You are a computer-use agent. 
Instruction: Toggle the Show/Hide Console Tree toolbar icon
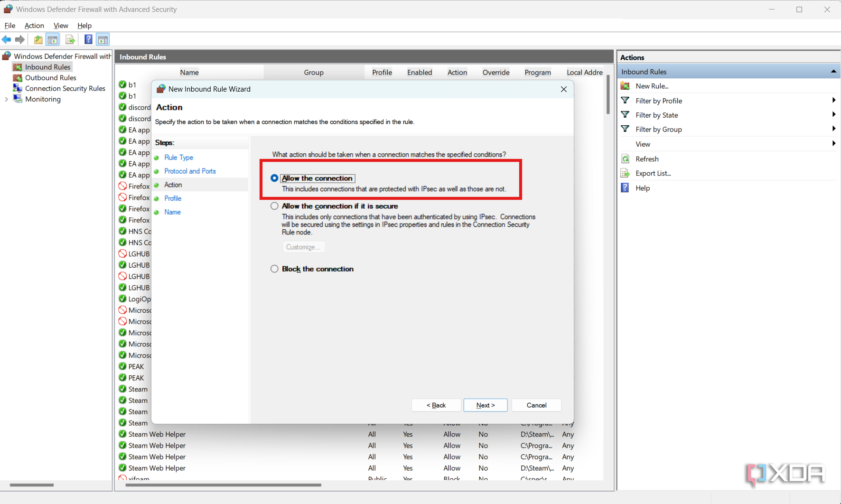point(53,39)
